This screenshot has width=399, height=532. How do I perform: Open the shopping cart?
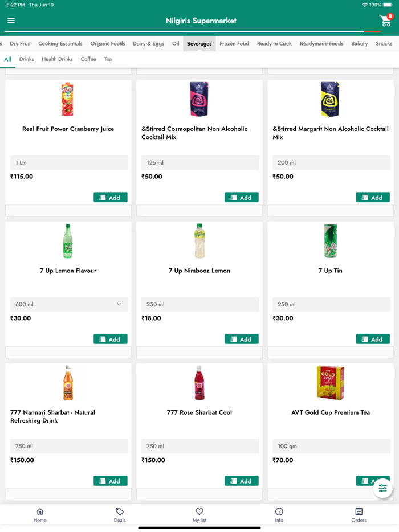[386, 21]
